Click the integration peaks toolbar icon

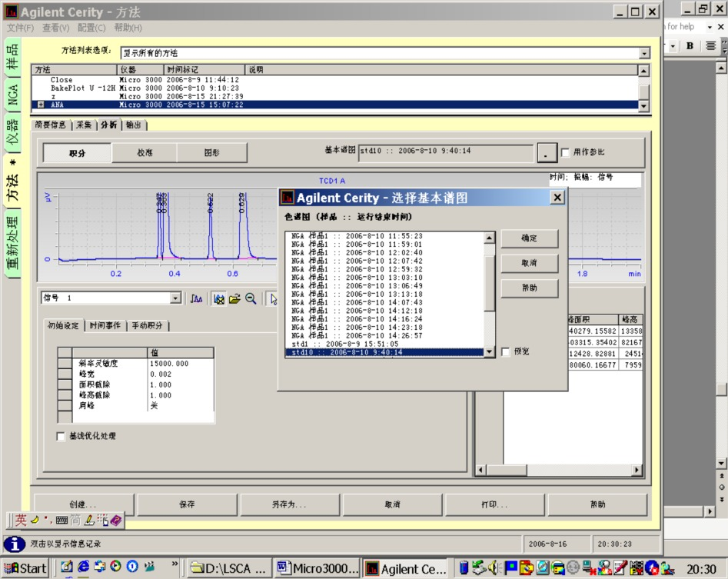click(x=196, y=298)
